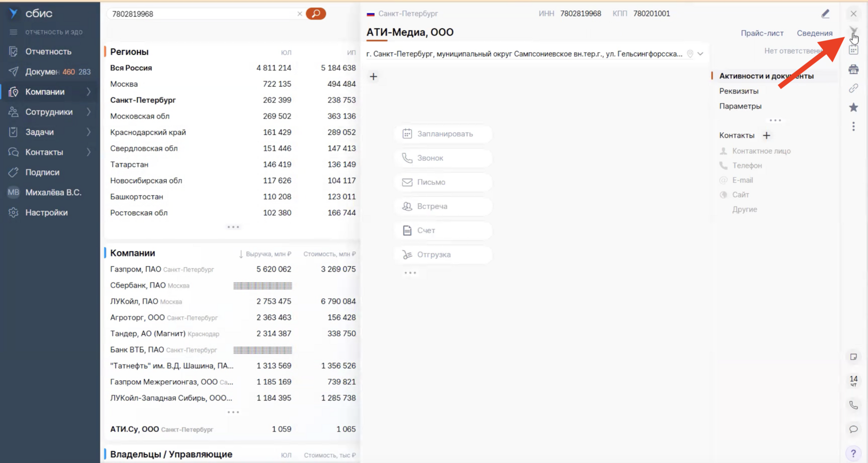The image size is (868, 463).
Task: Click the orange search button
Action: click(316, 13)
